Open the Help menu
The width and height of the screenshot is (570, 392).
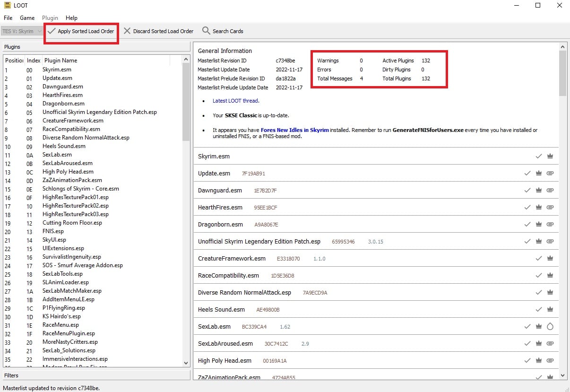71,18
